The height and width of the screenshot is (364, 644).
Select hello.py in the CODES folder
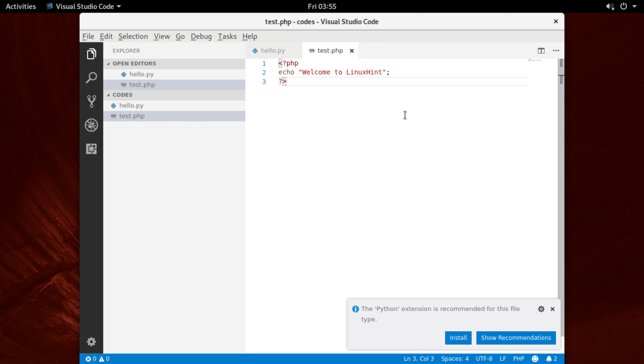(x=131, y=106)
